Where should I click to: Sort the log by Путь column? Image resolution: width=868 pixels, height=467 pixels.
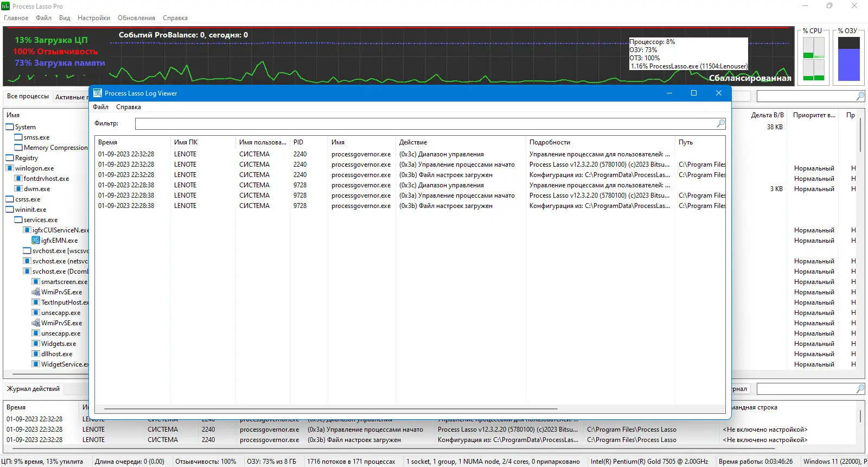700,142
